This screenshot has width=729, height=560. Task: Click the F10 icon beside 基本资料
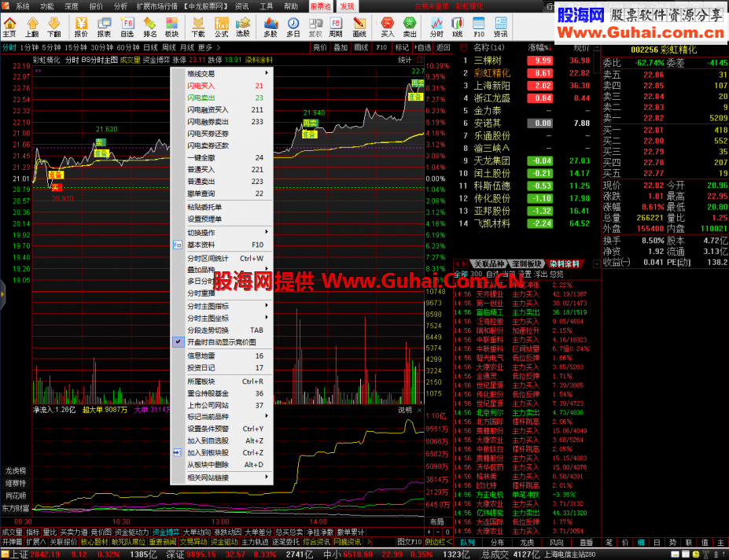click(178, 245)
